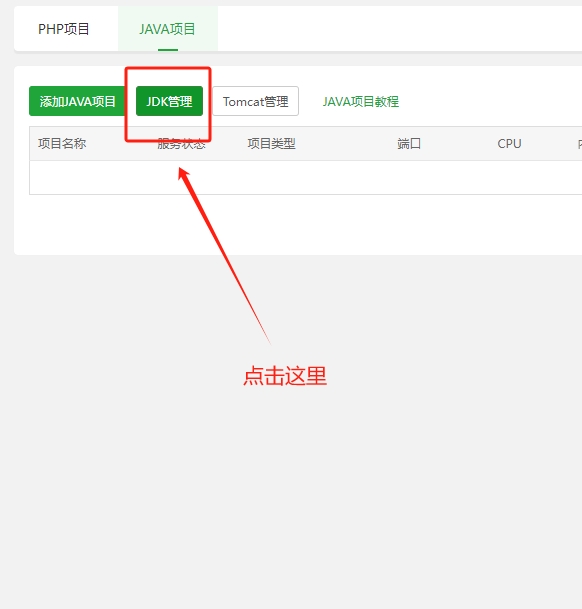Click the red 点击这里 annotation text
This screenshot has height=609, width=582.
pyautogui.click(x=285, y=376)
